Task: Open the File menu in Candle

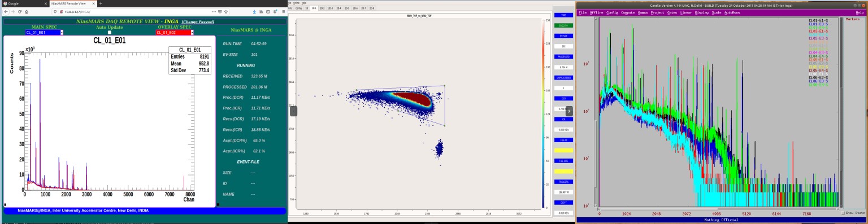Action: tap(582, 12)
